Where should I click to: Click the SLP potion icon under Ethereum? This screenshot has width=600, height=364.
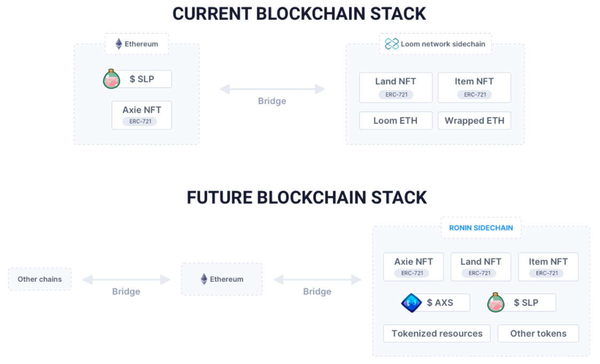point(112,79)
